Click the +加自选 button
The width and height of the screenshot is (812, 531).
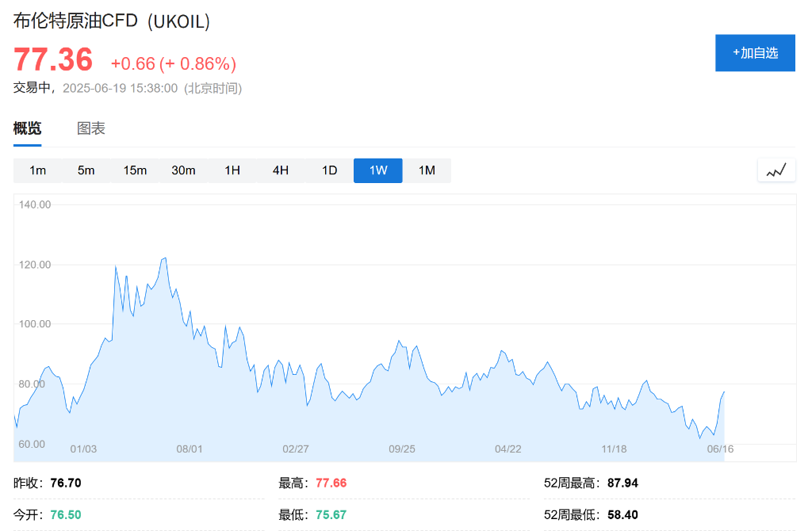point(754,53)
